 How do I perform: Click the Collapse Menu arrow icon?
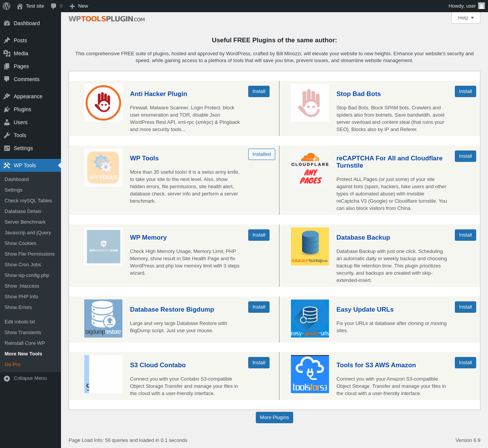pos(7,378)
